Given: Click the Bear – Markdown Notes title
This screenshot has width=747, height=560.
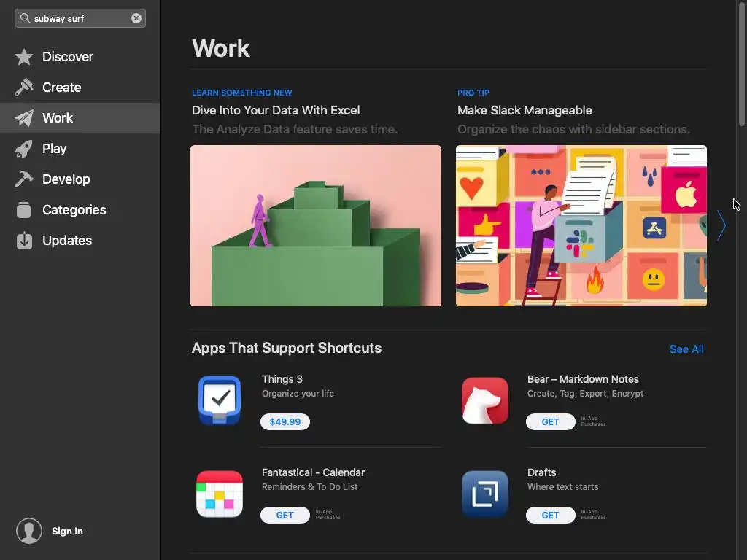Looking at the screenshot, I should [583, 379].
